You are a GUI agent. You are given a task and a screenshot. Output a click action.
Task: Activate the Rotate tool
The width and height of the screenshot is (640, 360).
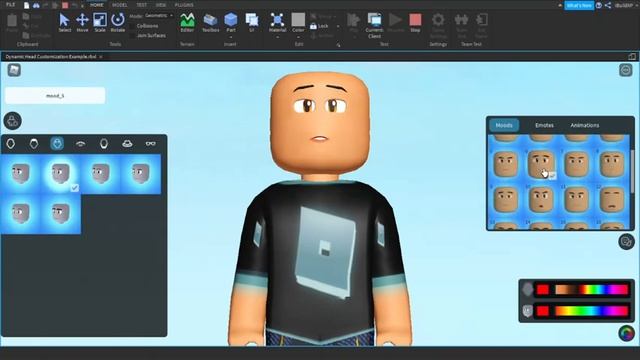(x=118, y=22)
